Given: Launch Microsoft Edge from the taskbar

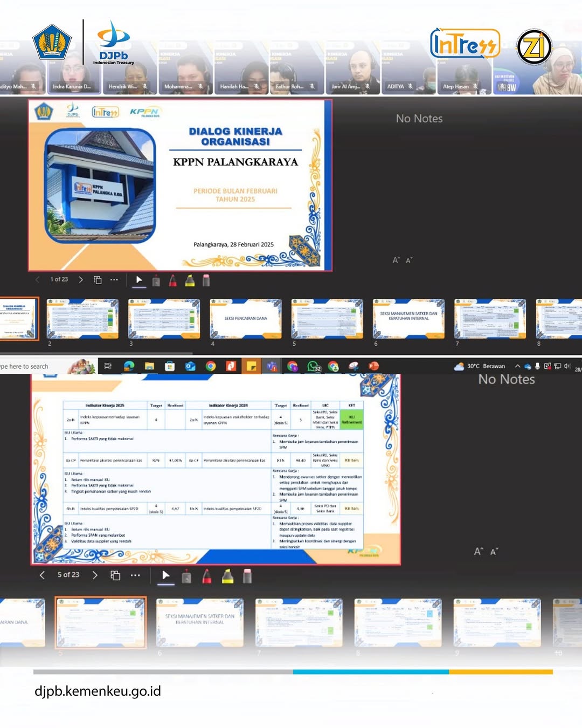Looking at the screenshot, I should (x=129, y=366).
